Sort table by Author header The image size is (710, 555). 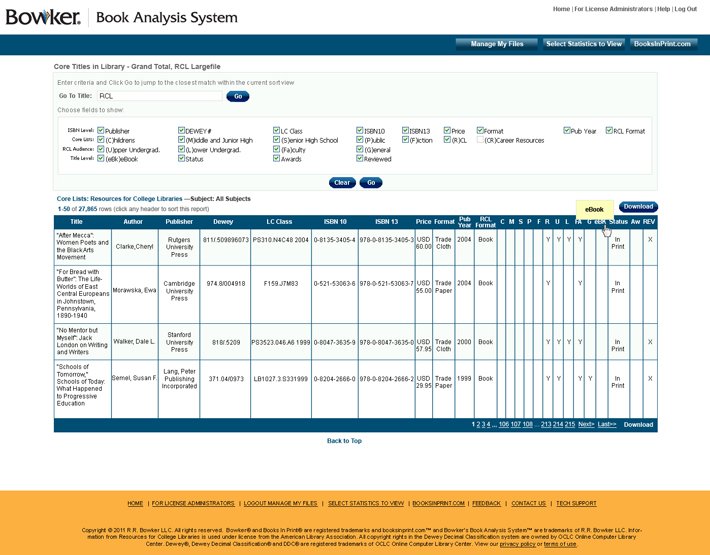pos(133,222)
